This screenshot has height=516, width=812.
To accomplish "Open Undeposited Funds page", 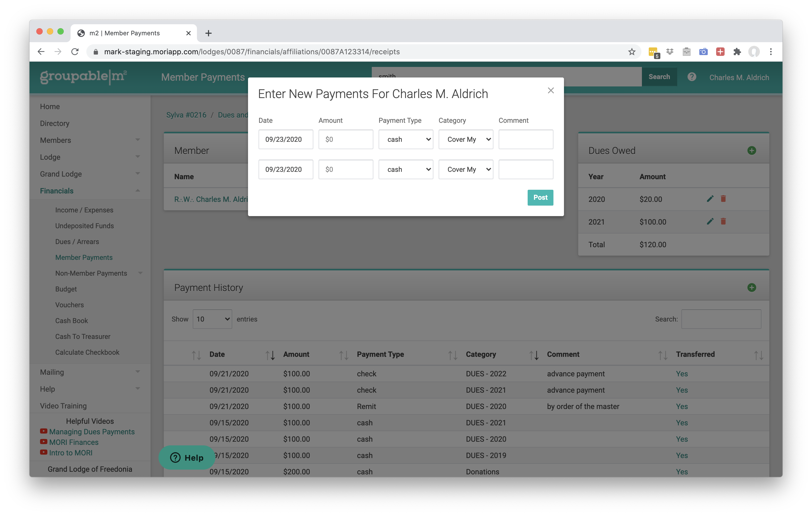I will [x=85, y=226].
